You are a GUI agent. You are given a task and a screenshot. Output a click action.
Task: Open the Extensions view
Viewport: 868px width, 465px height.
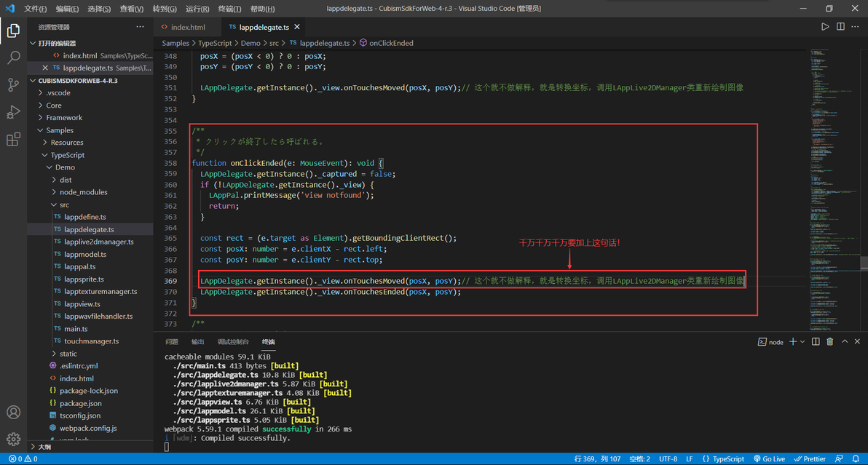13,139
